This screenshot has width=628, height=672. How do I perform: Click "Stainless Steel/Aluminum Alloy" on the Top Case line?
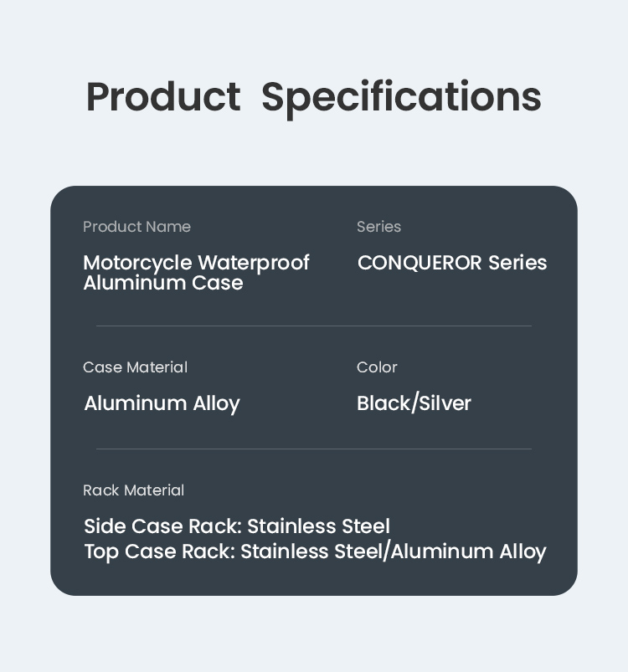tap(394, 551)
